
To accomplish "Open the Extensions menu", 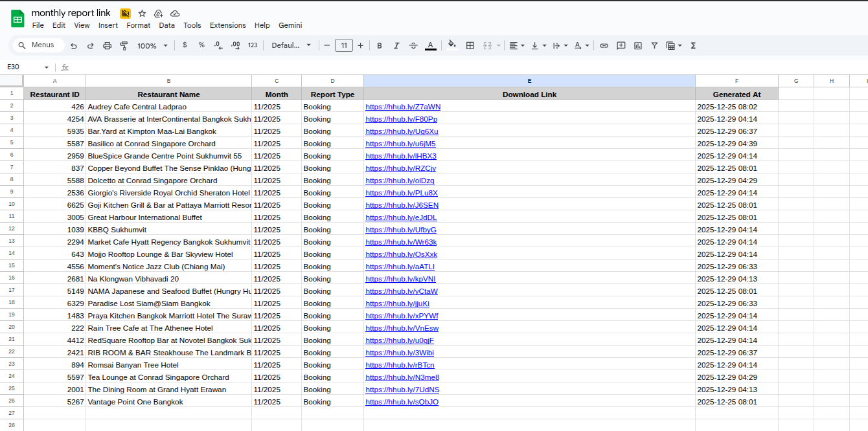I will coord(227,25).
